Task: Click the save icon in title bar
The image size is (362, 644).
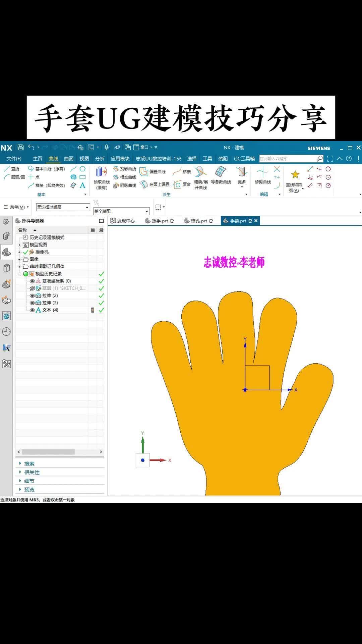Action: 20,147
